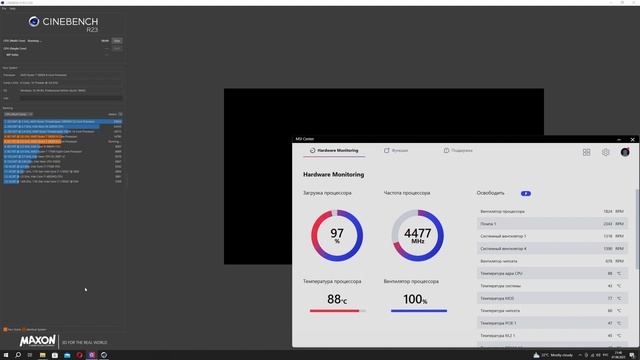The image size is (640, 360).
Task: Switch to the Функции tab in MSI Center
Action: [396, 151]
